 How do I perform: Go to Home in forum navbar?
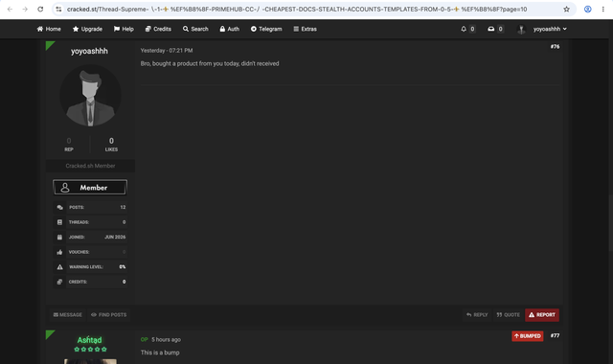[49, 29]
